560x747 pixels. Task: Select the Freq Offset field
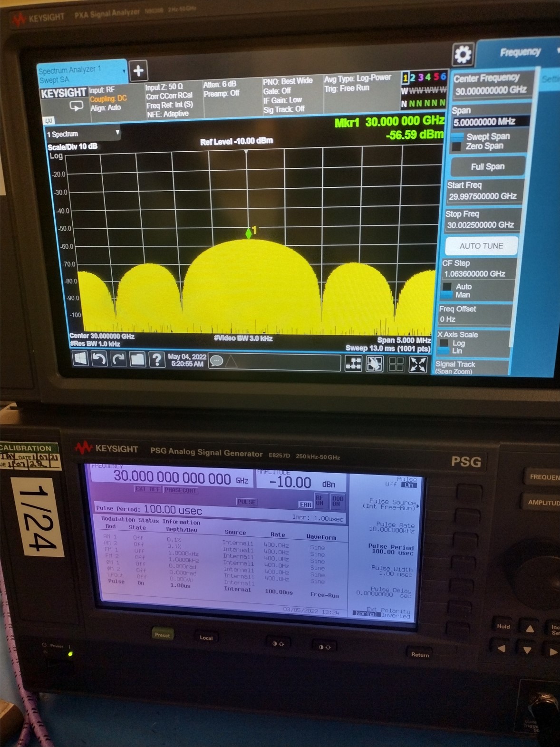pos(475,314)
